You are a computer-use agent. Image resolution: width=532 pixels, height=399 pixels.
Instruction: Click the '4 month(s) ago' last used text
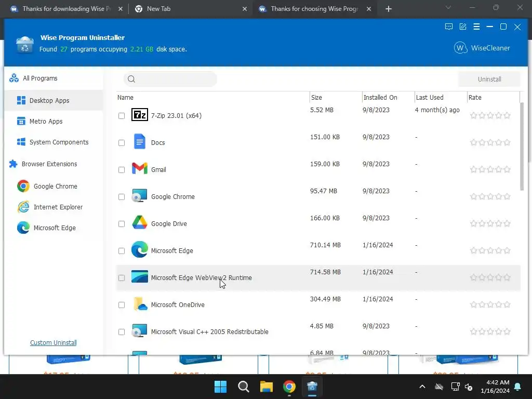point(437,110)
